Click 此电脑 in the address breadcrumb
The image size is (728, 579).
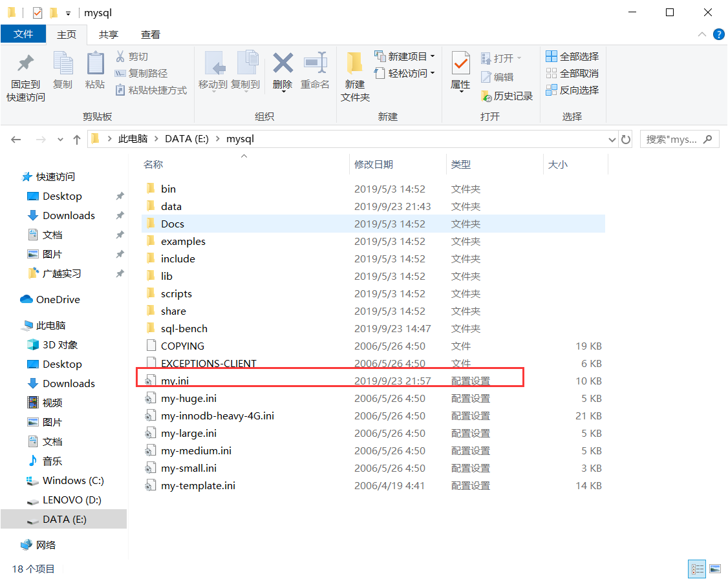coord(133,139)
